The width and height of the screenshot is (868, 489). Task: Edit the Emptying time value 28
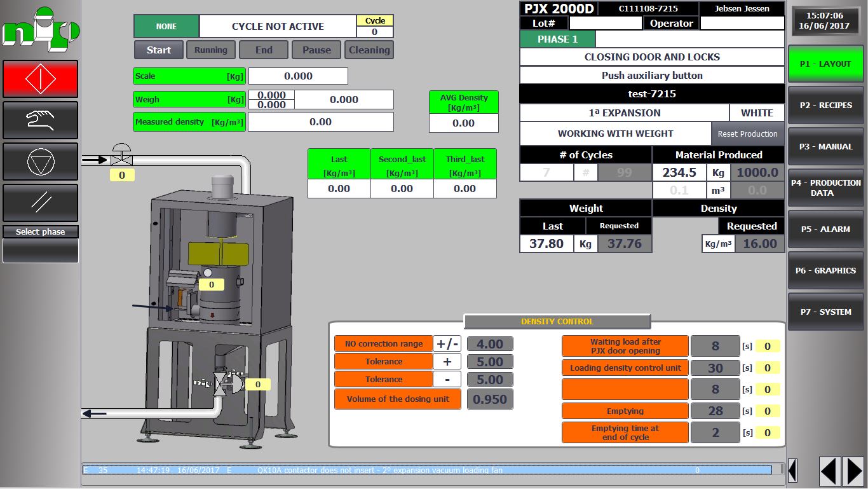tap(715, 411)
